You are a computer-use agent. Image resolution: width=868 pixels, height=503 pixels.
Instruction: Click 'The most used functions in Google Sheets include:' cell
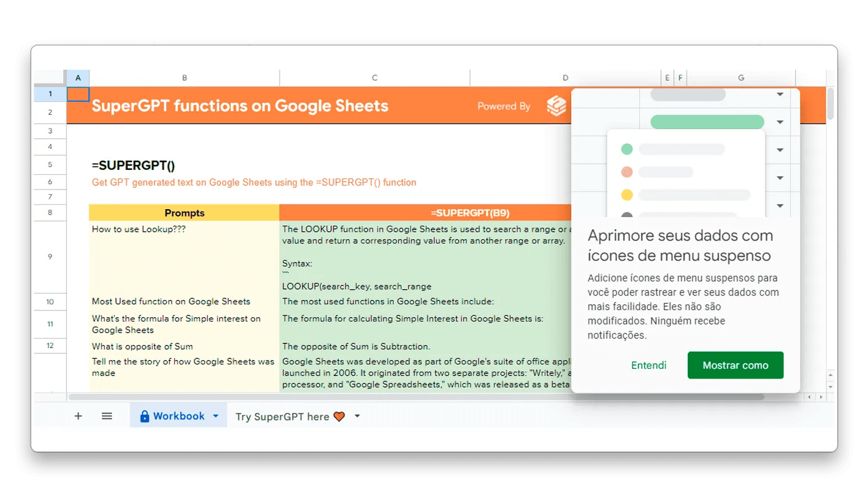[424, 301]
